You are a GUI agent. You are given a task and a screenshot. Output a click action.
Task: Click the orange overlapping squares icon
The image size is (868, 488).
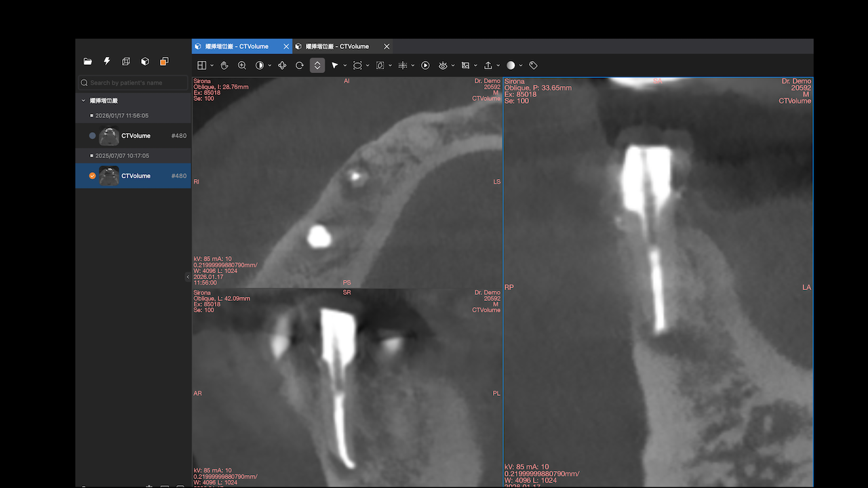pyautogui.click(x=164, y=61)
